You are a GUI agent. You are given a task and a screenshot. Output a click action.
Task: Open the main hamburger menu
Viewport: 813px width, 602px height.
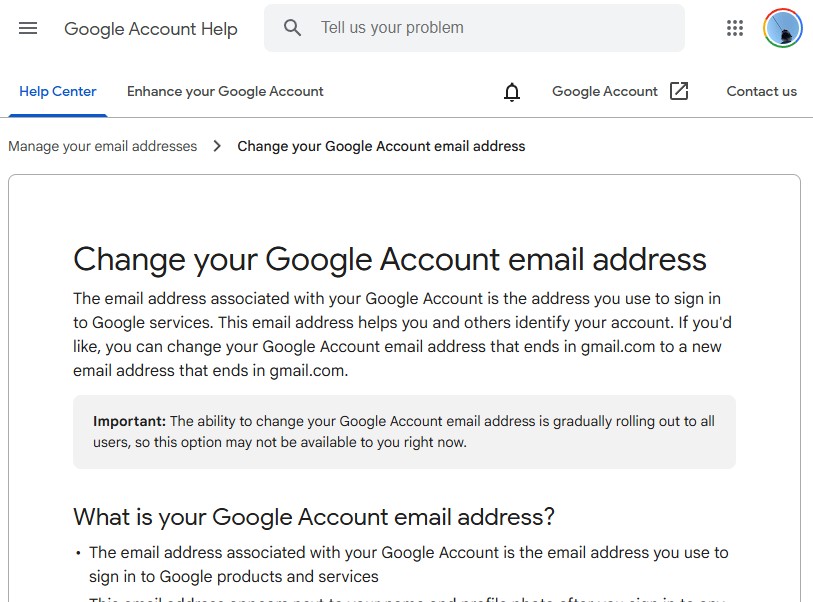[x=28, y=28]
